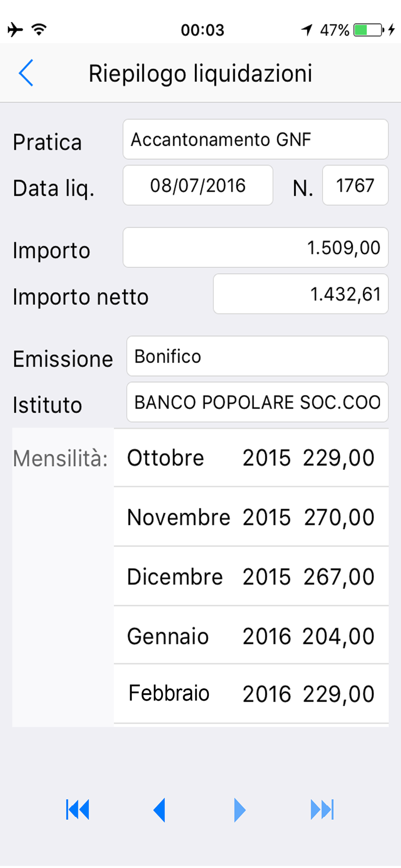Select the Gennaio 2016 monthly row

(x=251, y=636)
